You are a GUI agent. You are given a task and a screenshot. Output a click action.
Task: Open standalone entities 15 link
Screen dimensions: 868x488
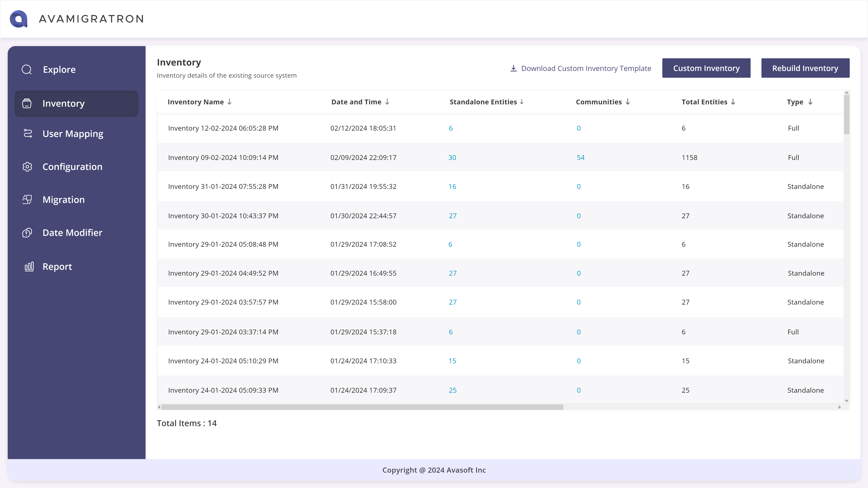tap(452, 361)
